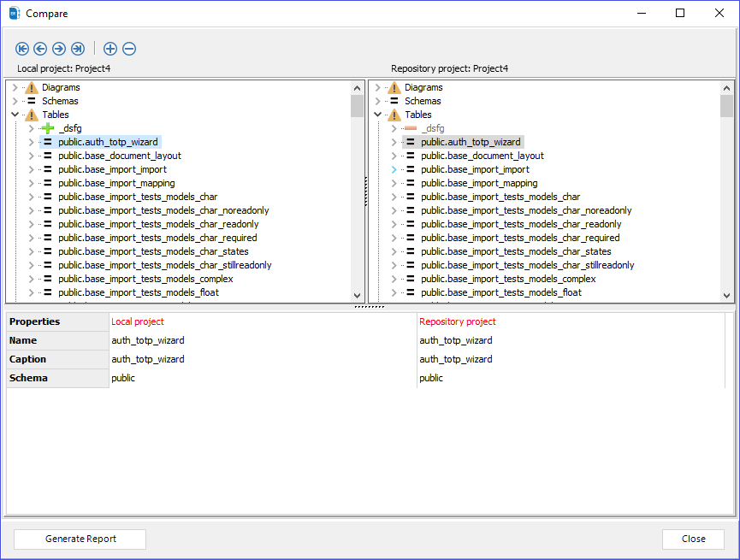
Task: Go to next difference arrow icon
Action: tap(59, 49)
